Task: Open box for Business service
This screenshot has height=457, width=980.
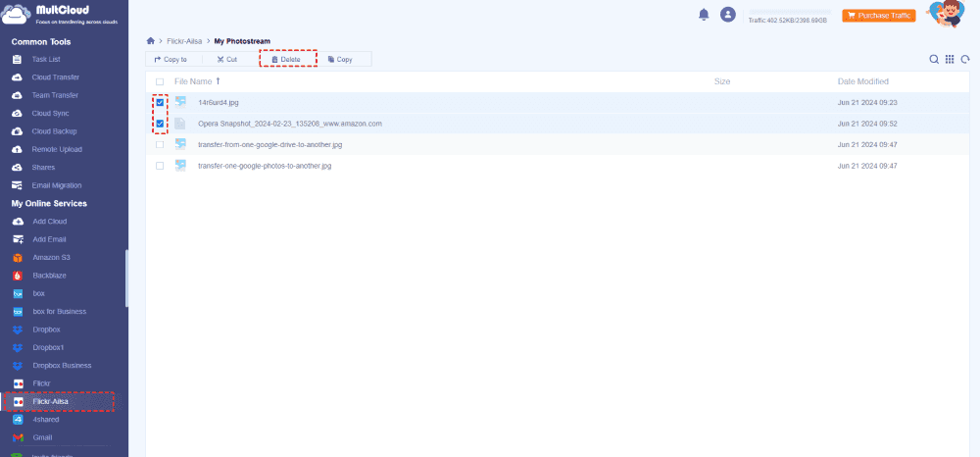Action: (60, 311)
